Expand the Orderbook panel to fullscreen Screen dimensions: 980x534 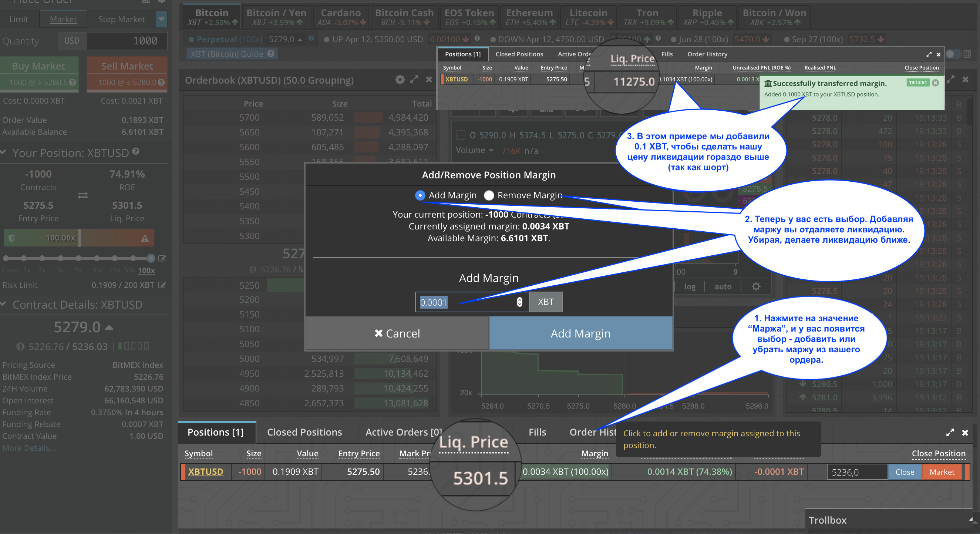point(414,80)
